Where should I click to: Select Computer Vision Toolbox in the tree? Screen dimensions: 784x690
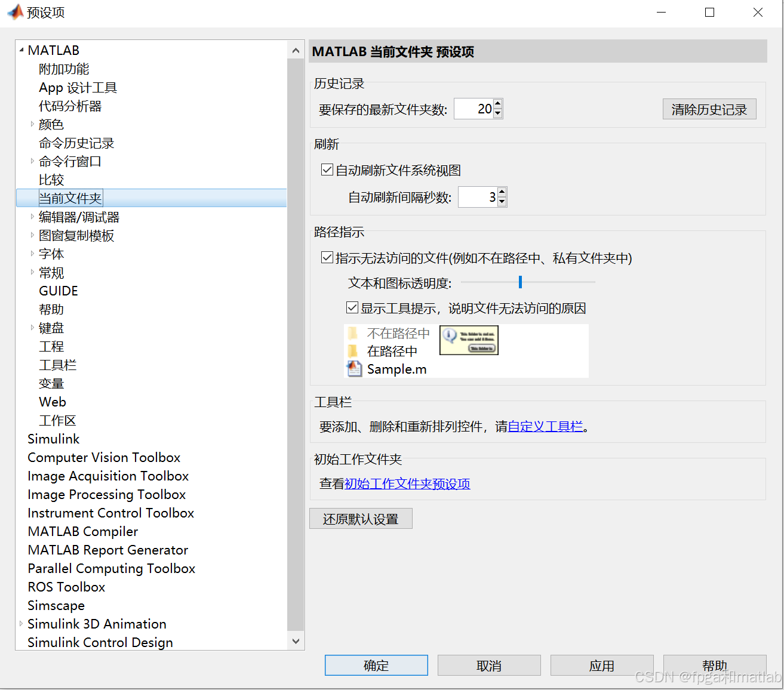coord(104,457)
